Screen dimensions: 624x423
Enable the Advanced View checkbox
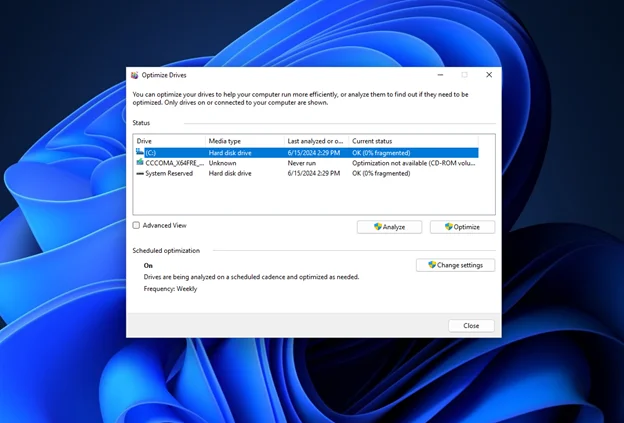pyautogui.click(x=136, y=225)
